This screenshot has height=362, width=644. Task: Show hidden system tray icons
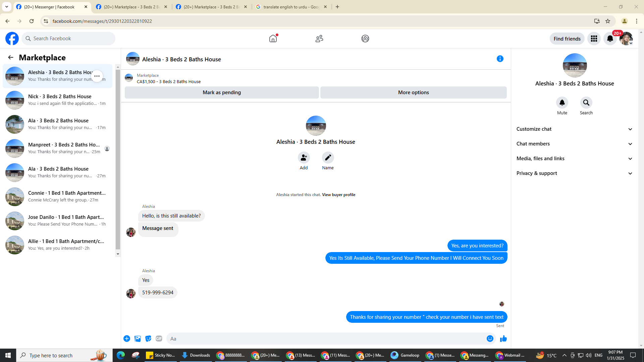click(x=564, y=355)
